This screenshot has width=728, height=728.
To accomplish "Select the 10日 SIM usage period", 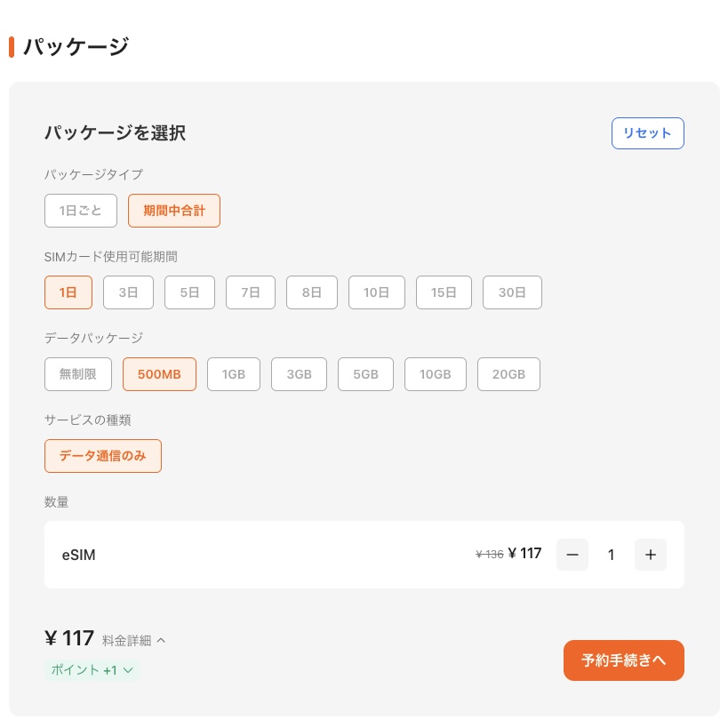I will tap(376, 292).
